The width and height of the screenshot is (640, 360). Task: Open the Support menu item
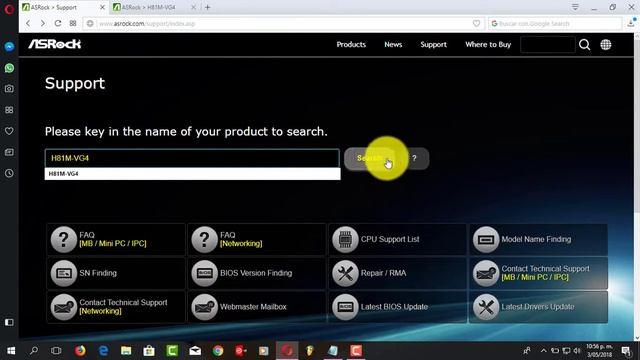coord(433,44)
